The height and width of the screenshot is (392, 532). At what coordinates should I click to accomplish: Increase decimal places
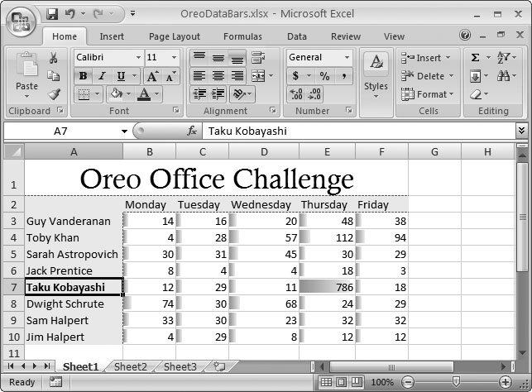tap(296, 94)
